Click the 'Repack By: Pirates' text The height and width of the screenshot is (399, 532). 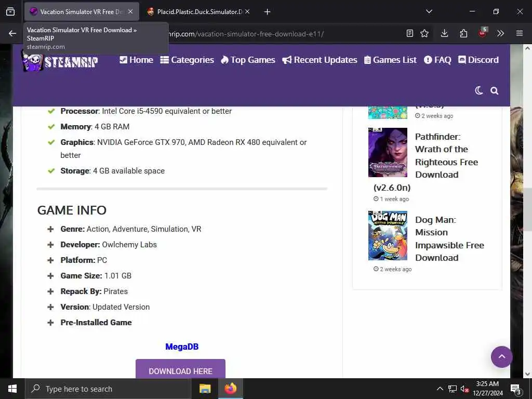coord(94,291)
